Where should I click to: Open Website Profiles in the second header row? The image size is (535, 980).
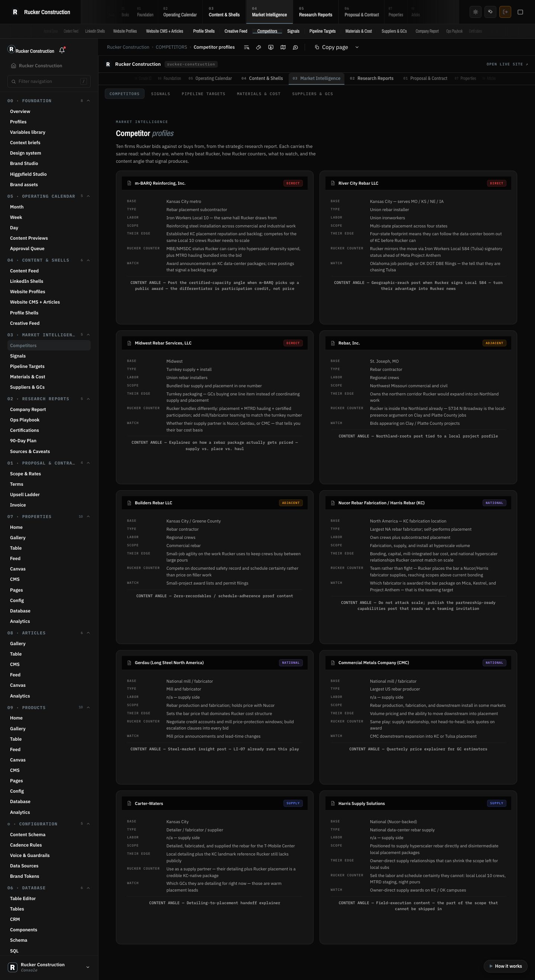(x=125, y=31)
